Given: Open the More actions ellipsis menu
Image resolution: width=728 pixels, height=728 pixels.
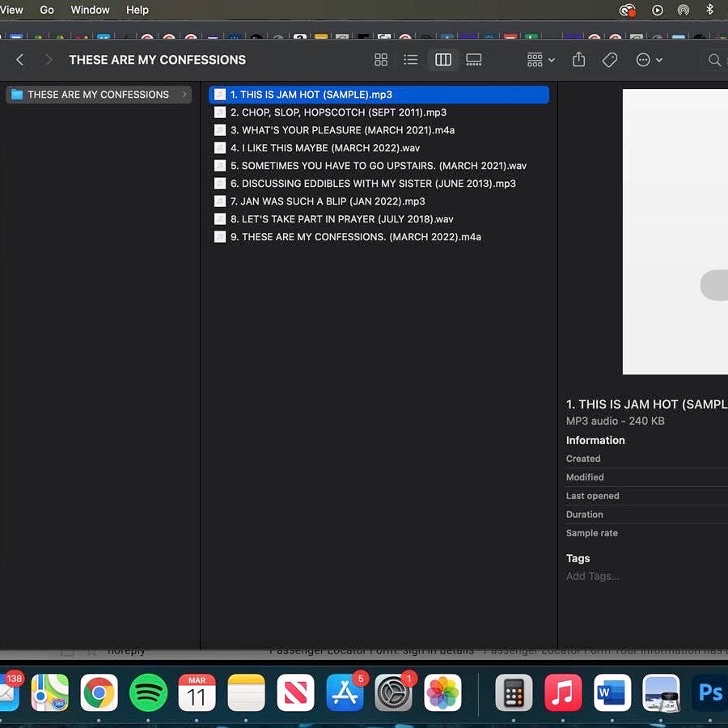Looking at the screenshot, I should [x=649, y=60].
